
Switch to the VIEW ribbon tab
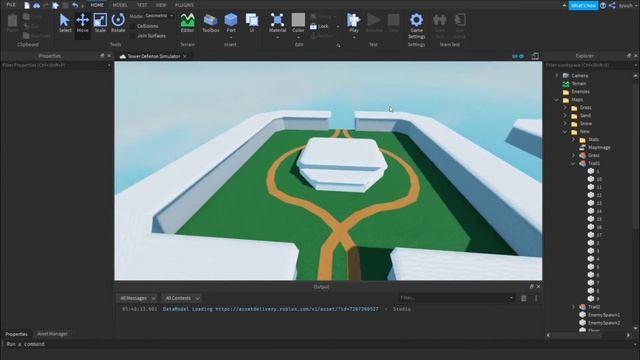pos(161,5)
